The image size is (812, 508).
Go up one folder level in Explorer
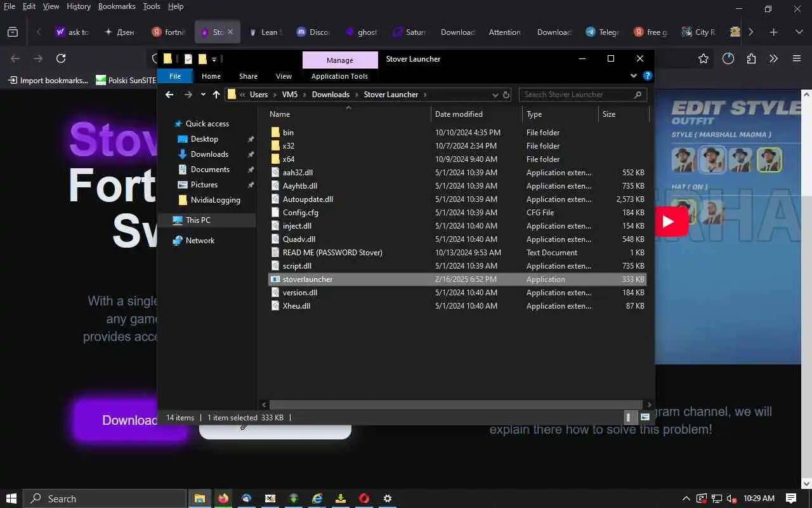216,95
